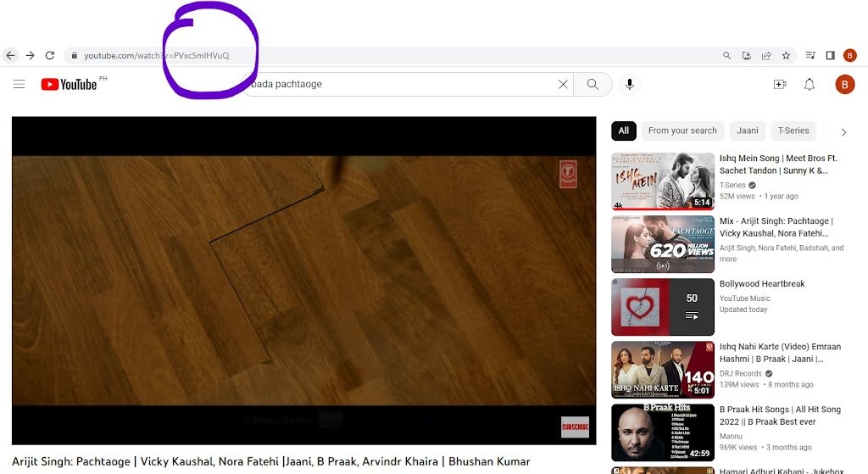The width and height of the screenshot is (868, 474).
Task: Click "Updated today" under Bollywood Heartbreak
Action: [x=743, y=309]
